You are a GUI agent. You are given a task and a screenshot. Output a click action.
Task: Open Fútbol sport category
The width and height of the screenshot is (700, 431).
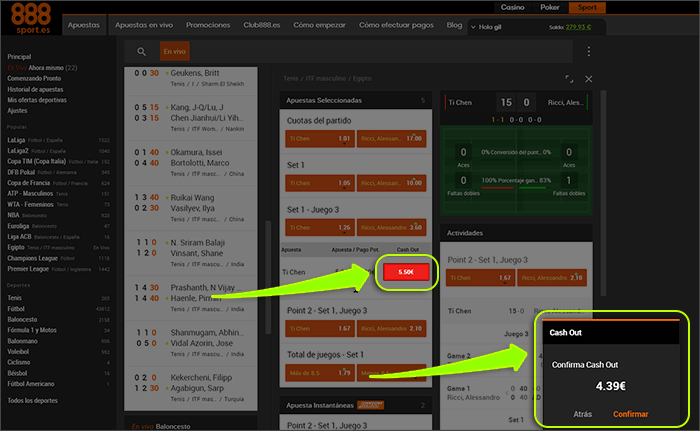pos(58,309)
